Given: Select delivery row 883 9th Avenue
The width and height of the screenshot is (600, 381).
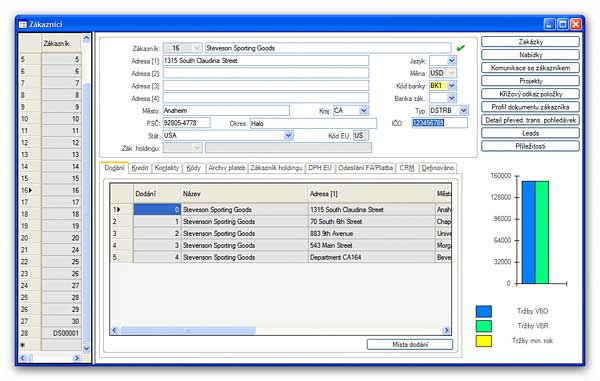Looking at the screenshot, I should pos(281,233).
